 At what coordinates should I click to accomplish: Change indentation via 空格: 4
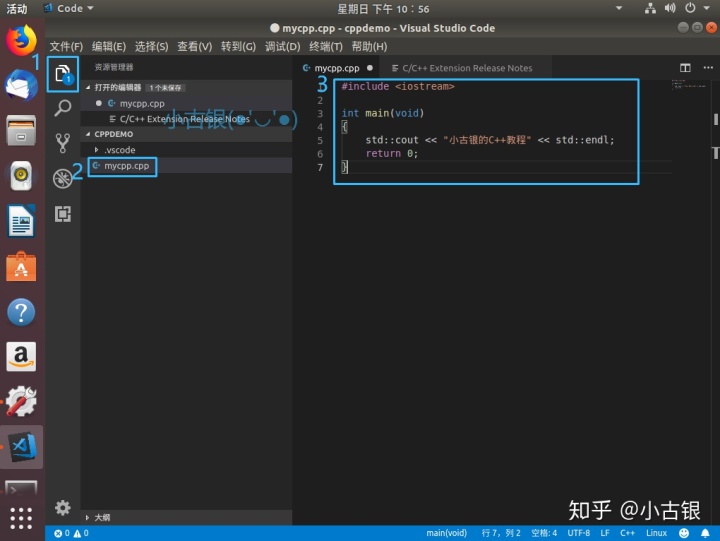544,533
